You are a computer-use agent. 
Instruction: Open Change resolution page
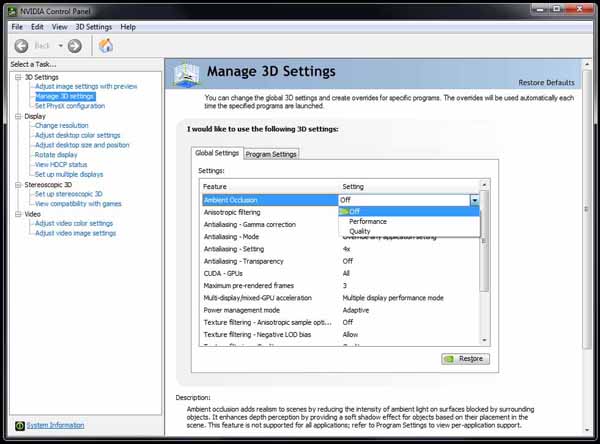pyautogui.click(x=62, y=126)
